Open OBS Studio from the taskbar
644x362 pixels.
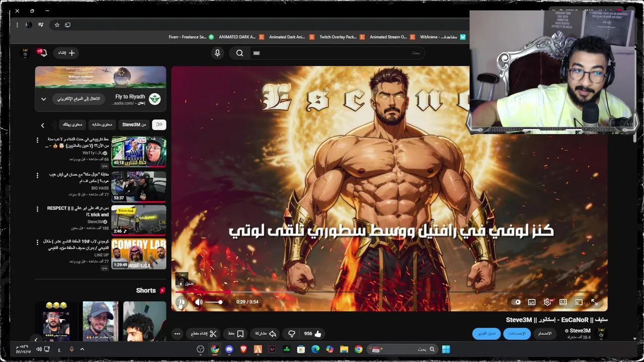(x=200, y=349)
